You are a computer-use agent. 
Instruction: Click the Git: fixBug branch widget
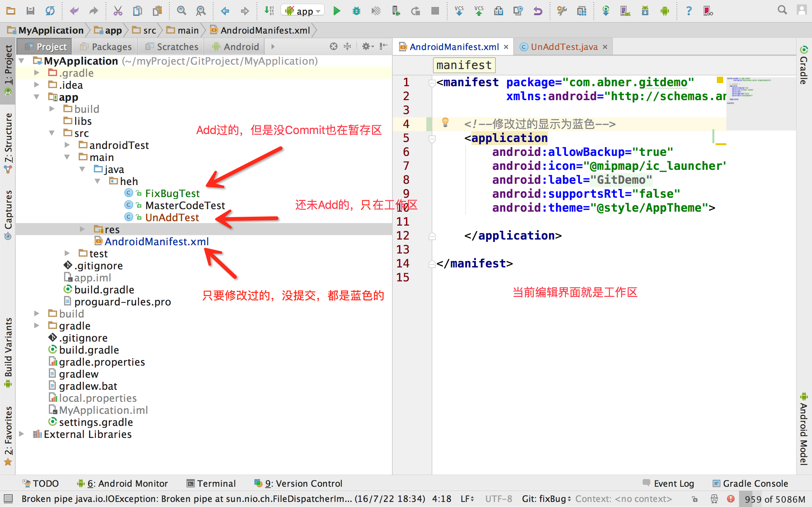point(546,499)
